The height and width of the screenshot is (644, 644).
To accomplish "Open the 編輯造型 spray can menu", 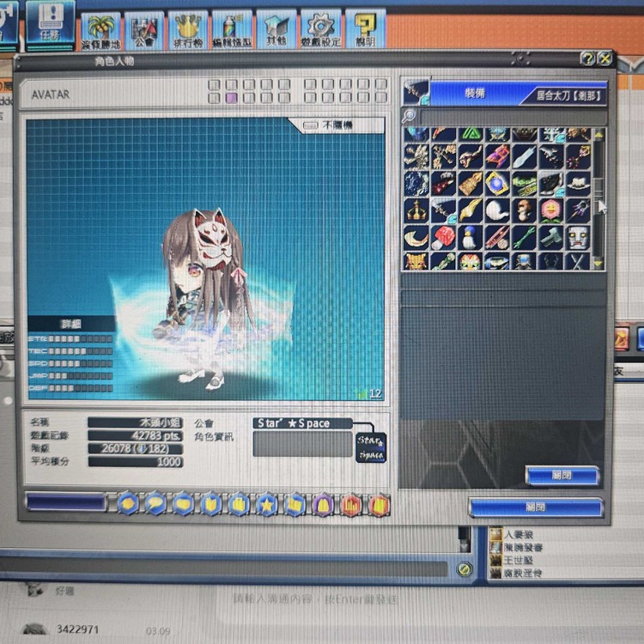I will tap(232, 29).
